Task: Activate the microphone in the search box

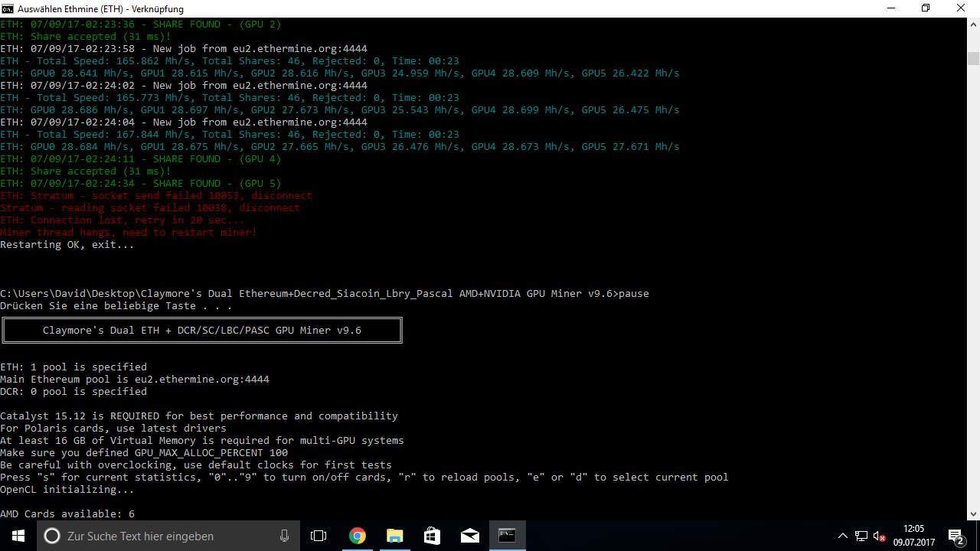Action: point(285,536)
